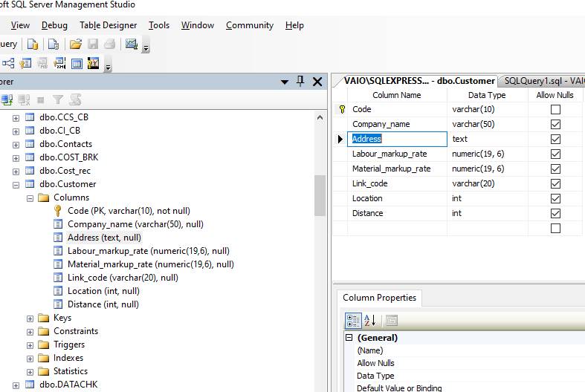Pin the Object Explorer panel

pyautogui.click(x=300, y=82)
